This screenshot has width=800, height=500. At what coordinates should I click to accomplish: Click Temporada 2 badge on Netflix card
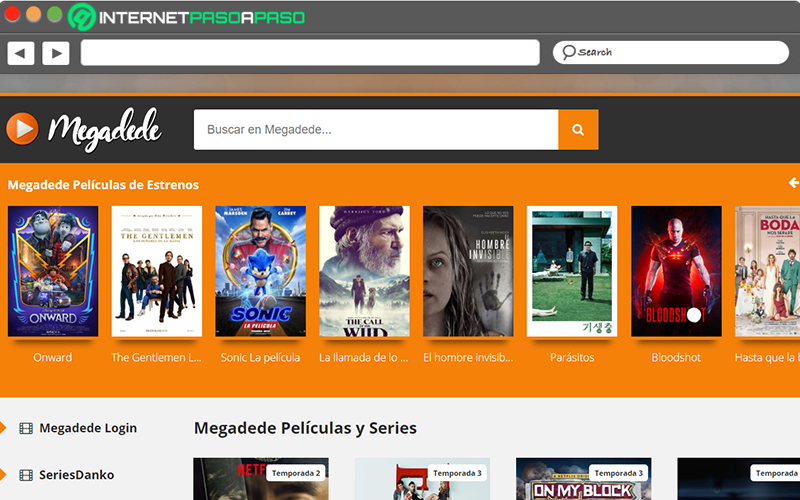click(x=296, y=473)
